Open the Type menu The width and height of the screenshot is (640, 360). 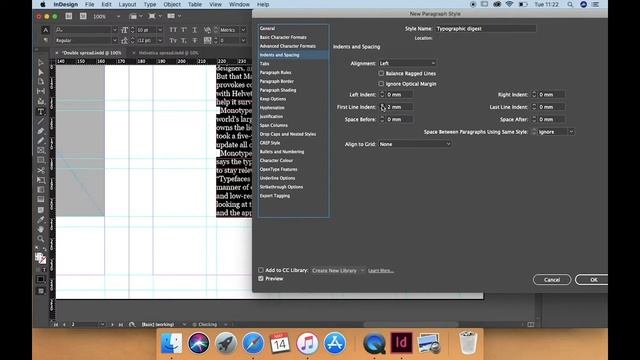point(150,4)
